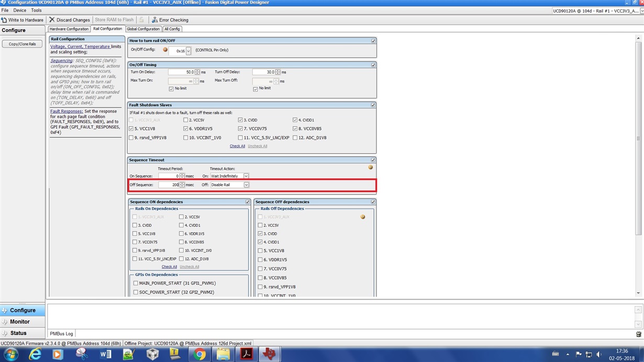The width and height of the screenshot is (644, 362).
Task: Open the Monitor section in sidebar
Action: (23, 322)
